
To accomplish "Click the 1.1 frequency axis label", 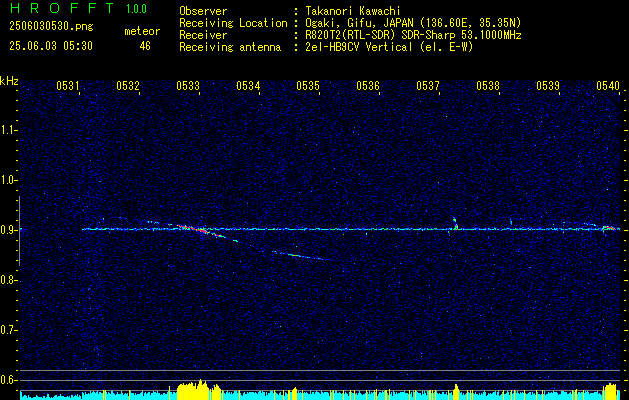I will tap(9, 130).
